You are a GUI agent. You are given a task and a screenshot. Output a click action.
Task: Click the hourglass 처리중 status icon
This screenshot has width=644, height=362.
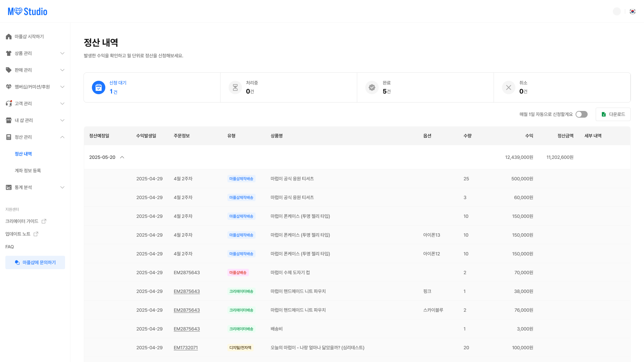click(235, 87)
